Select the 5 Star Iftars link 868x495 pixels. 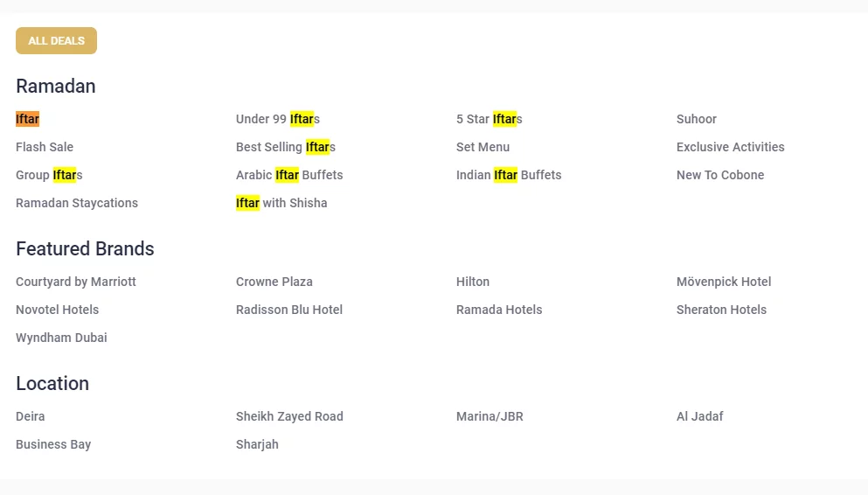[489, 119]
